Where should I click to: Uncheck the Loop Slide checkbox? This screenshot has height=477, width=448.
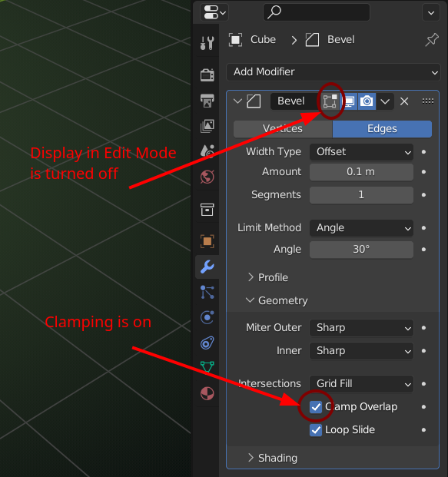(x=316, y=430)
